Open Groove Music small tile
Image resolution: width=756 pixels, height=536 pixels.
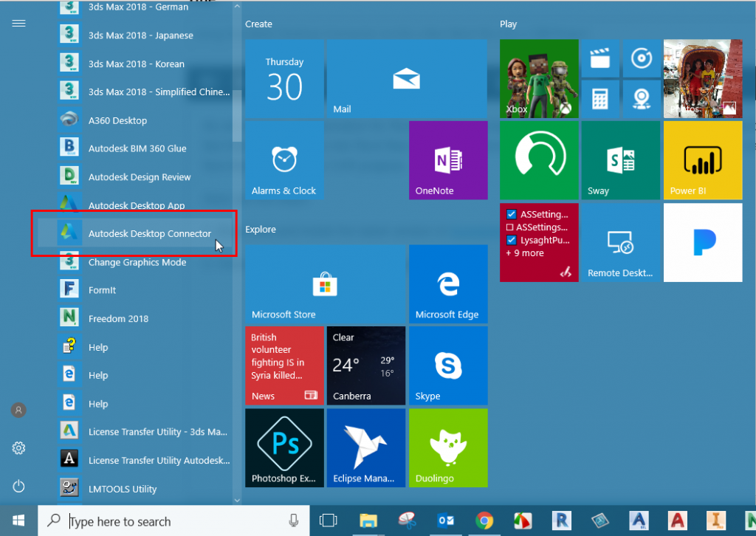(x=642, y=58)
